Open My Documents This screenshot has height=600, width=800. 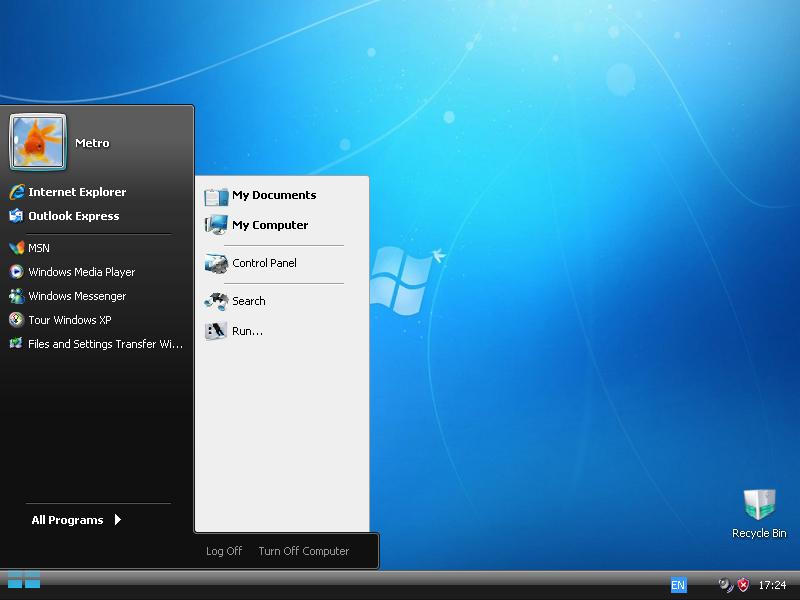[274, 195]
